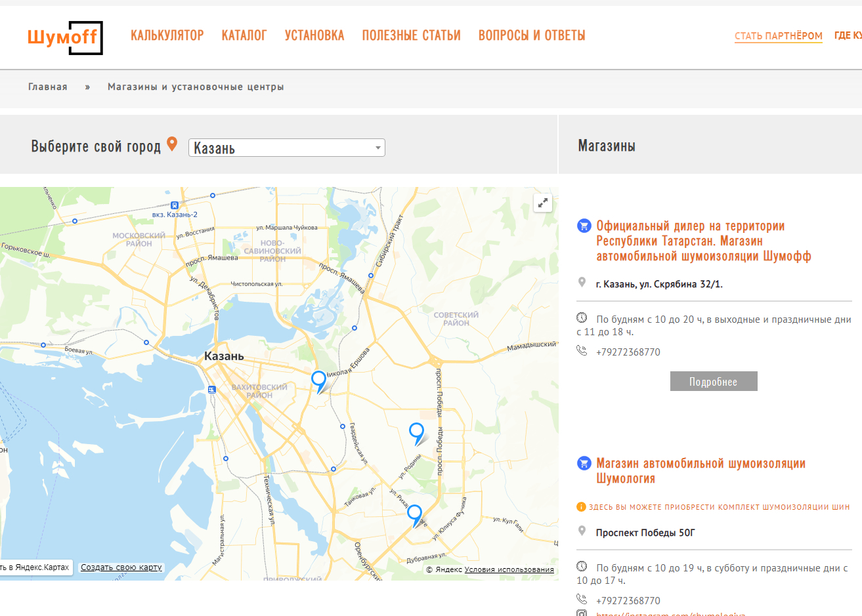
Task: Click shop cart icon beside Шумология listing
Action: point(584,464)
